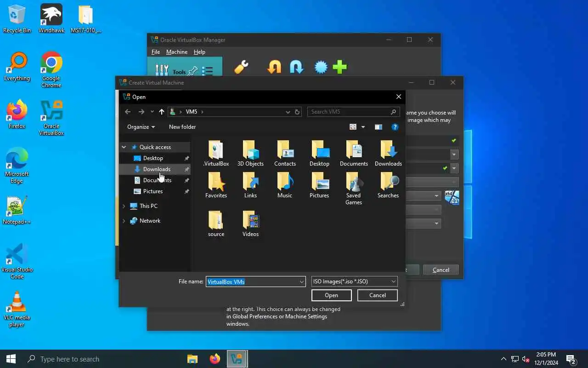Open the File name dropdown list
The image size is (588, 368).
tap(302, 282)
